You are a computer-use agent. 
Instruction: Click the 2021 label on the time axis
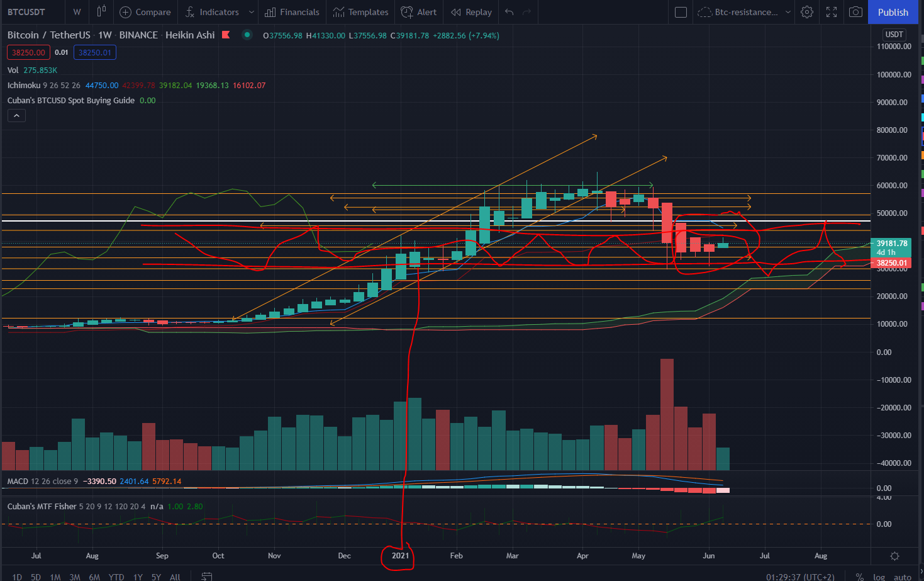coord(400,556)
